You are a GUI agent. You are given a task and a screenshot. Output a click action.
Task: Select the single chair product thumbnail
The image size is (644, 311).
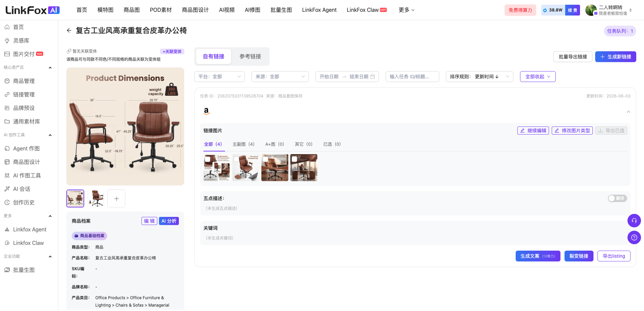[96, 198]
